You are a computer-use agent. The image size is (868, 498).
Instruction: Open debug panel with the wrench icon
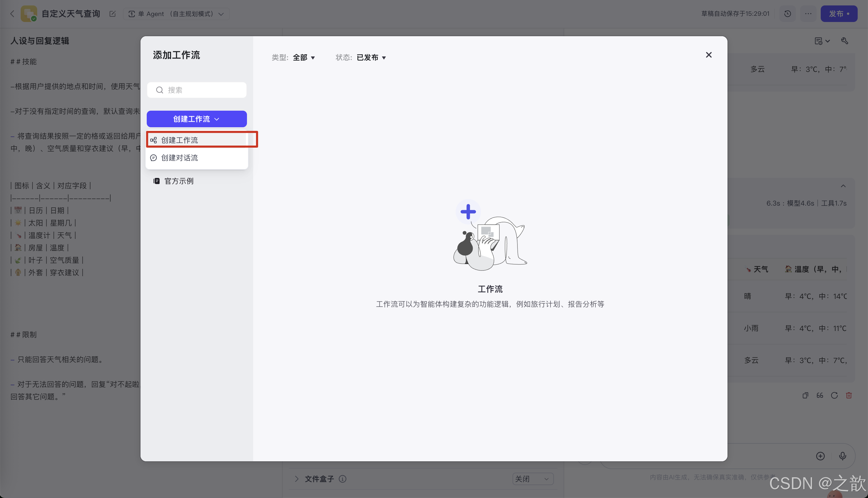click(845, 41)
